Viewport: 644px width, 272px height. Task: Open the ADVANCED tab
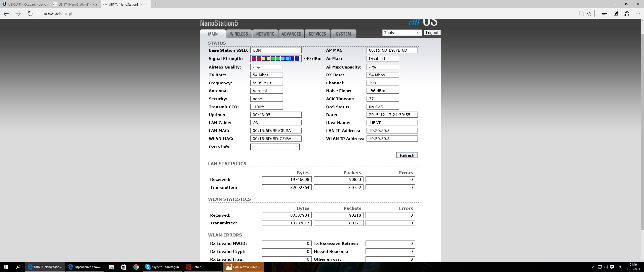(x=291, y=34)
